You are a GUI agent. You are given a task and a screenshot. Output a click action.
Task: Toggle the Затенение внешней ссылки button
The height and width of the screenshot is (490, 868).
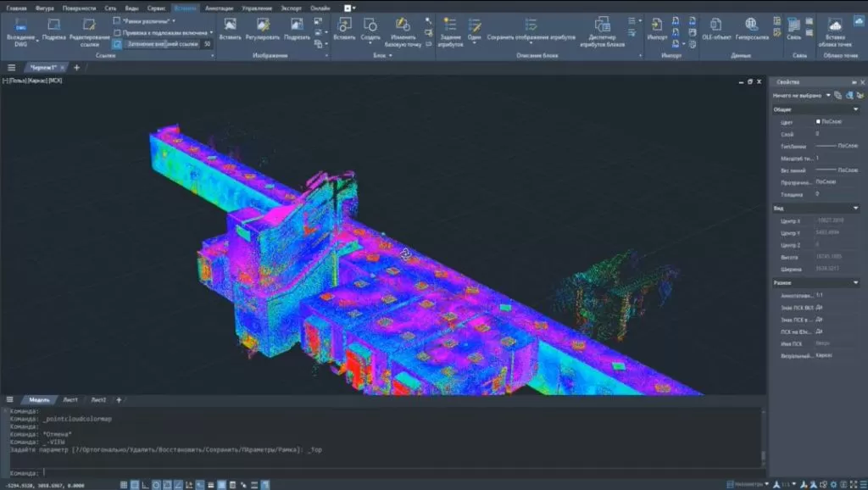pos(117,44)
